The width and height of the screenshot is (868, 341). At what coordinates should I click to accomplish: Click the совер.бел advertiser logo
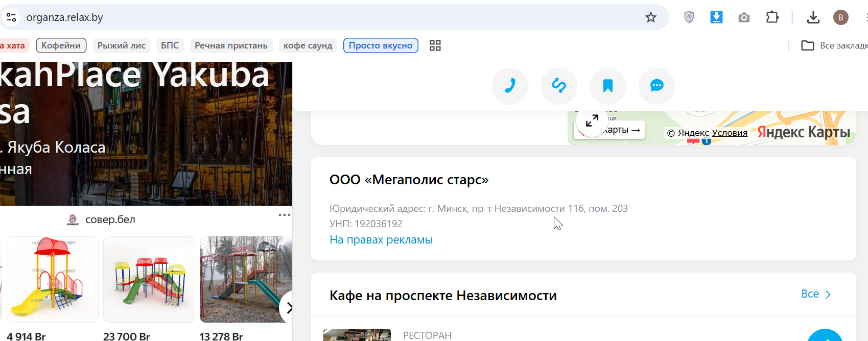point(73,220)
